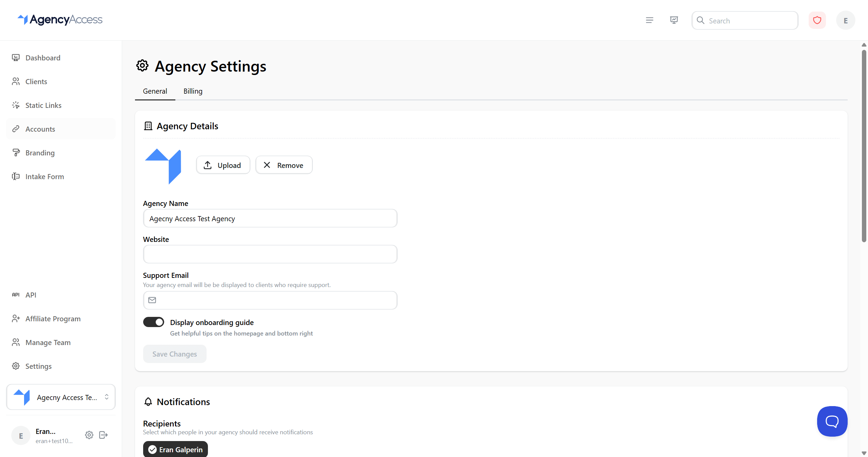
Task: Open Affiliate Program page
Action: [61, 319]
